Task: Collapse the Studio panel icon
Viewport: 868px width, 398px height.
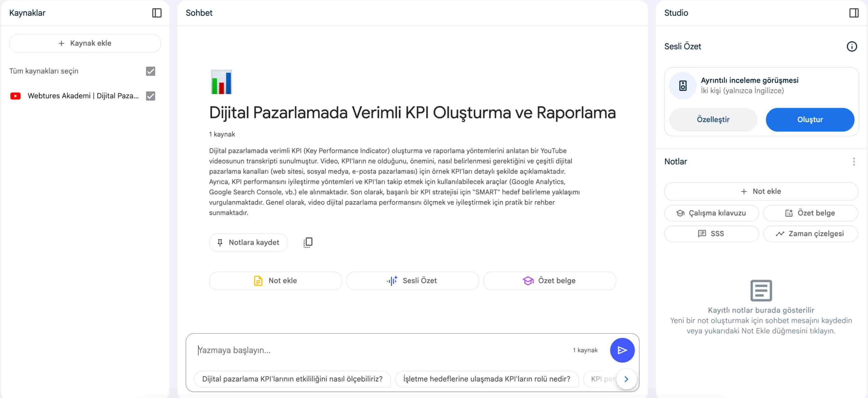Action: click(854, 13)
